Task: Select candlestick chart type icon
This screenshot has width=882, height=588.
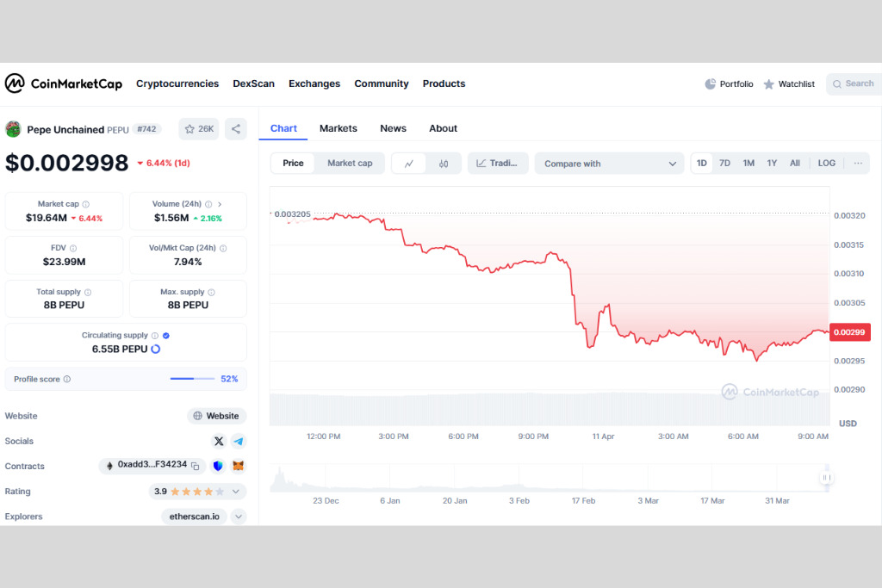Action: [444, 164]
